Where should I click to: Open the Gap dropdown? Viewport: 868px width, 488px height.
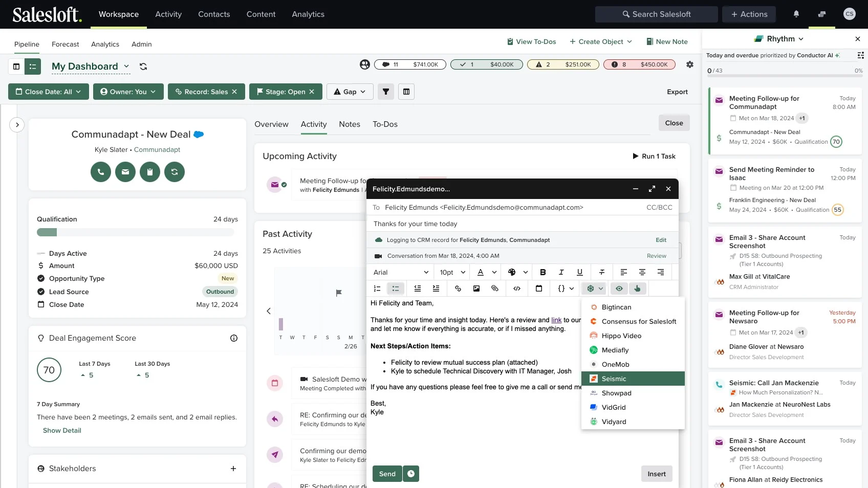[x=350, y=92]
